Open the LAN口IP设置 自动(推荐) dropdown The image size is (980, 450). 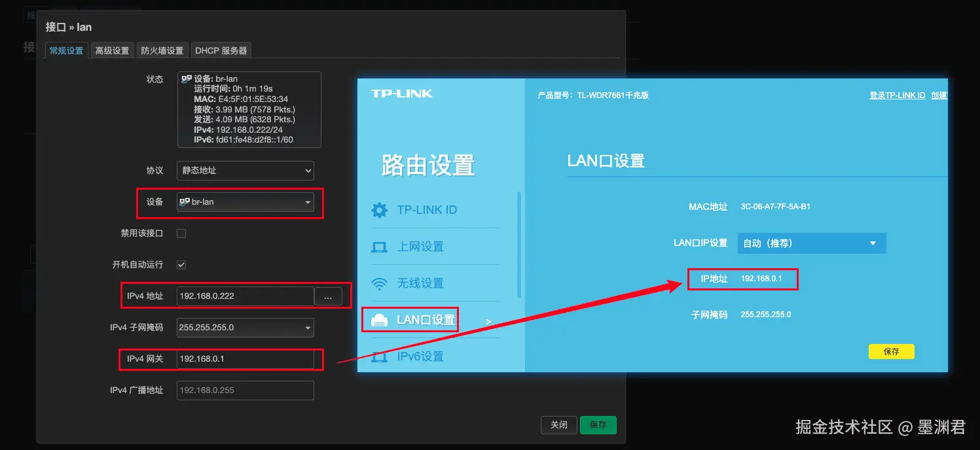[812, 243]
